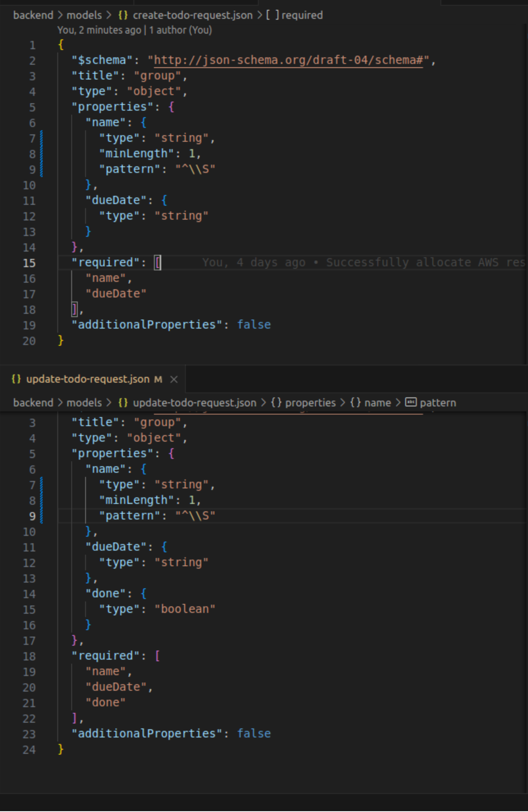Click JSON icon beside update-todo-request.json breadcrumb

coord(123,403)
